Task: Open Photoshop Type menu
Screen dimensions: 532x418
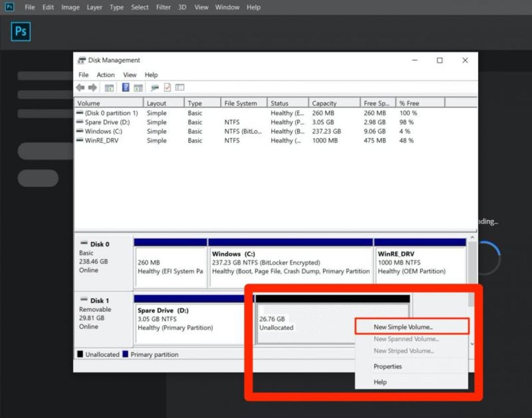Action: (x=116, y=7)
